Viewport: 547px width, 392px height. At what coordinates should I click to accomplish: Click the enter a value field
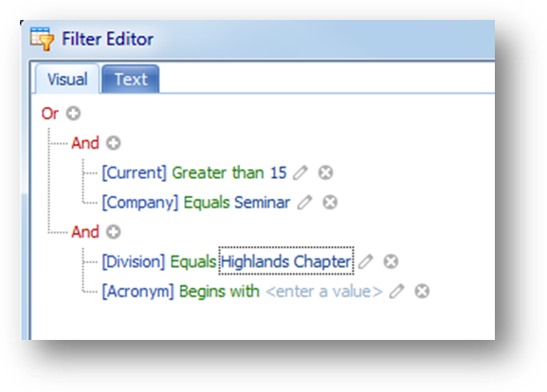[324, 292]
